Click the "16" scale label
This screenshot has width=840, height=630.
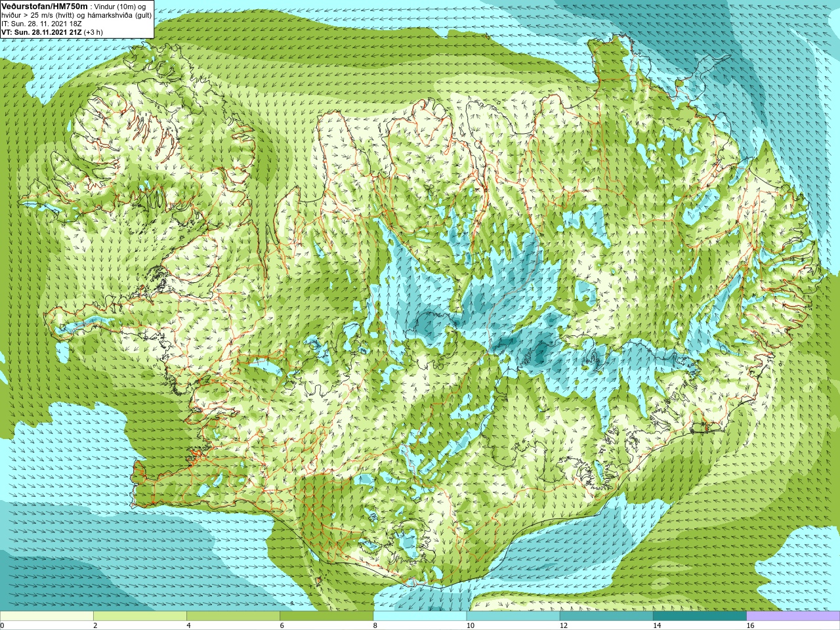(750, 625)
